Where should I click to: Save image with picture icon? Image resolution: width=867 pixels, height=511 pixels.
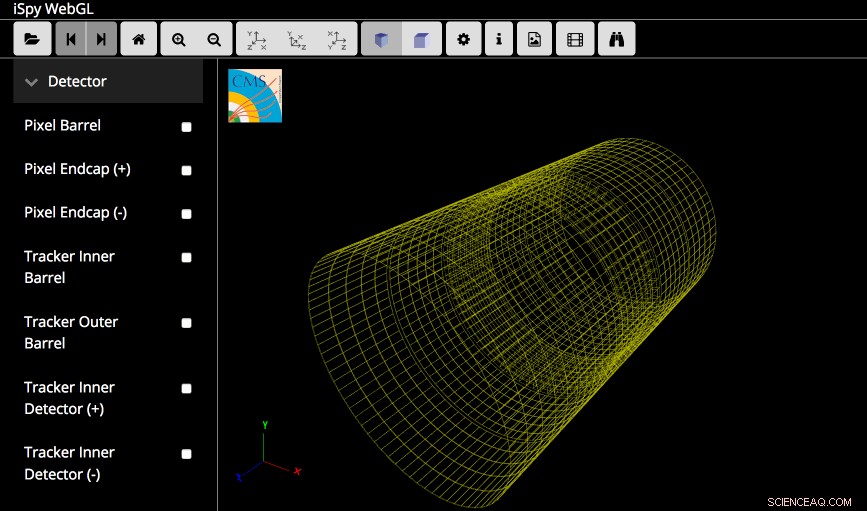coord(535,40)
